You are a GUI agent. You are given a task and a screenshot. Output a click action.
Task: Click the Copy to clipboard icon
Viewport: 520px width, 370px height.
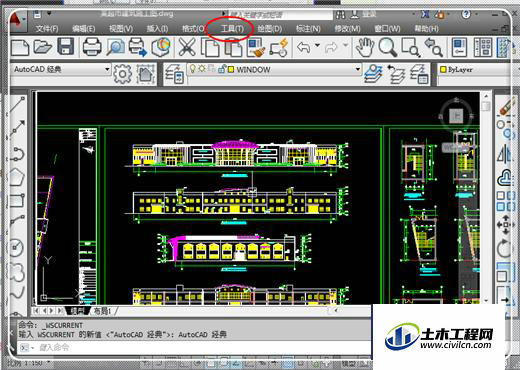pyautogui.click(x=210, y=47)
